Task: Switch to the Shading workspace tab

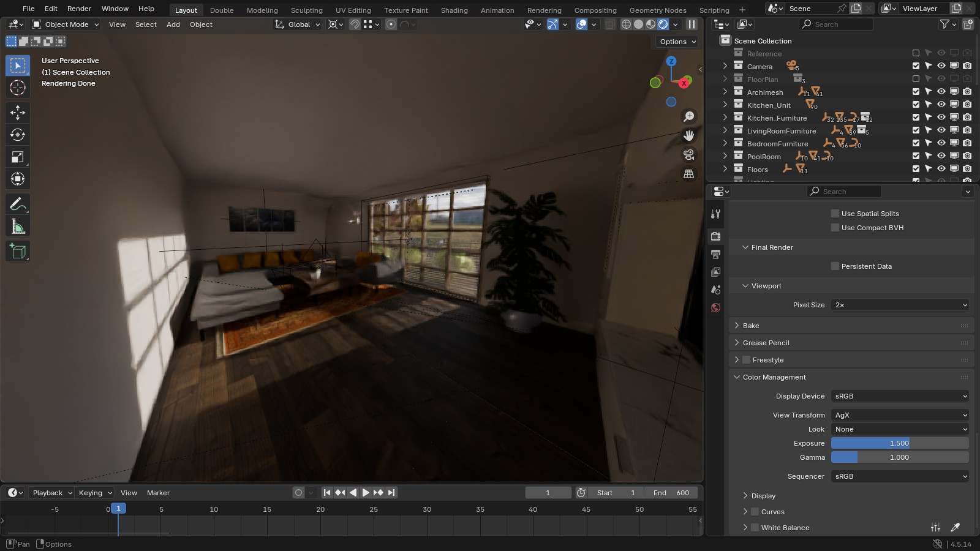Action: pyautogui.click(x=454, y=10)
